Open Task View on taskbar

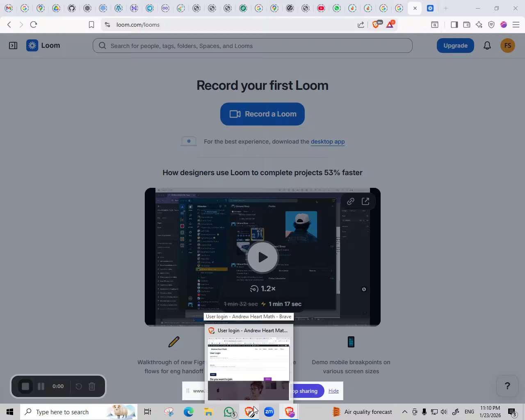pos(148,412)
